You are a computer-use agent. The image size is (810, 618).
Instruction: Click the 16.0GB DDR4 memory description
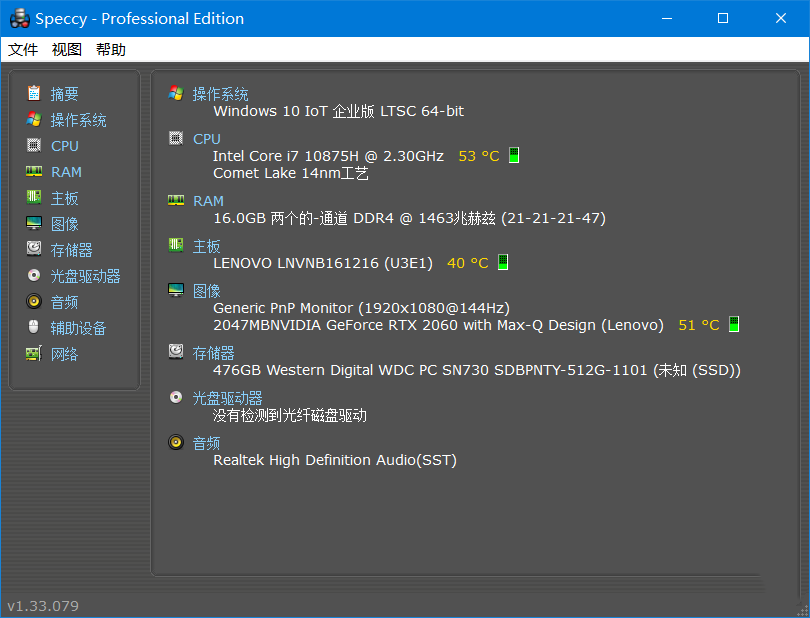point(409,218)
